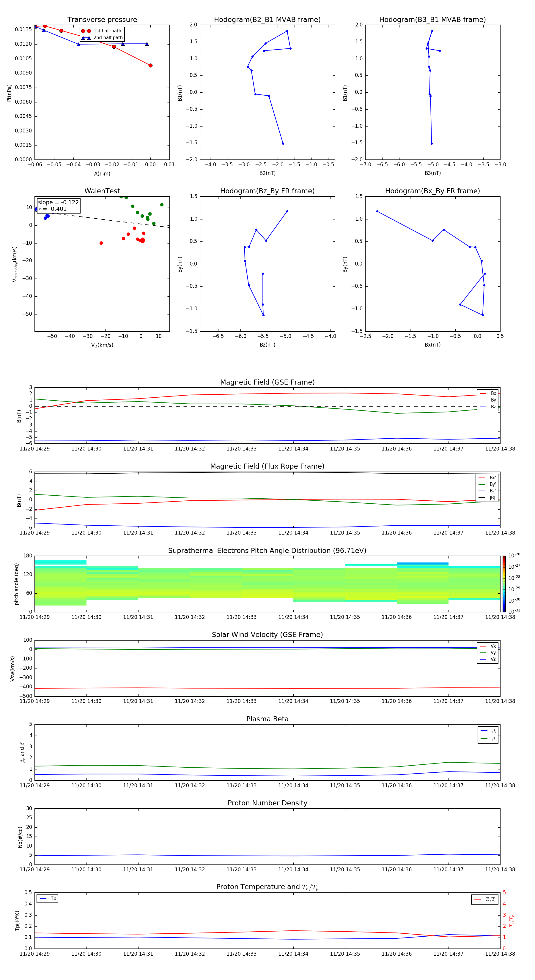Viewport: 535px width, 980px height.
Task: Click 'Magnetic Field (GSE Frame)' title
Action: tap(267, 382)
